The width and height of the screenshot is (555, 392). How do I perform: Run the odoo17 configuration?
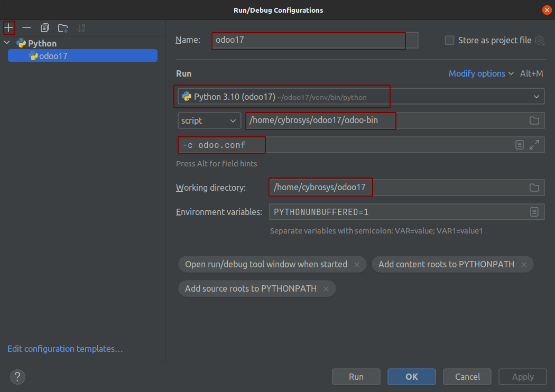click(x=356, y=376)
